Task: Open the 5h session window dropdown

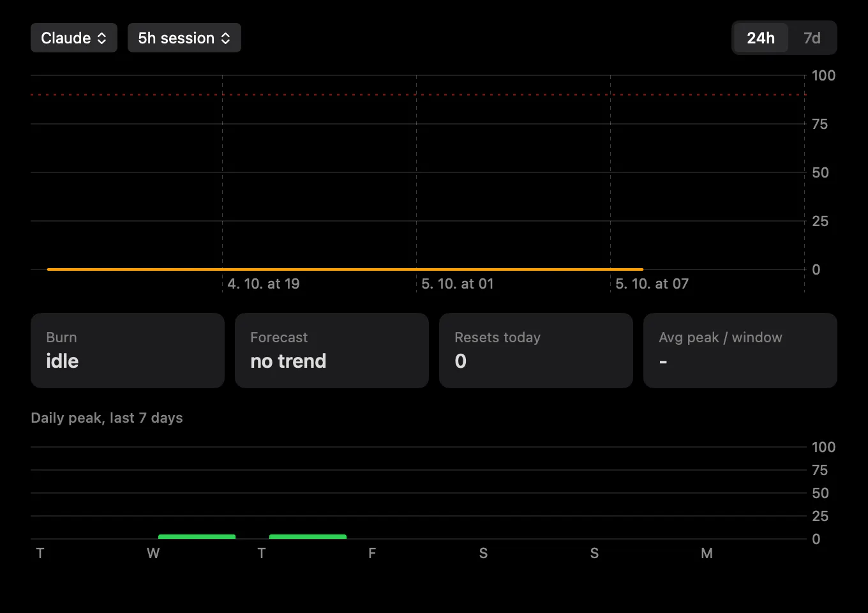Action: pos(184,38)
